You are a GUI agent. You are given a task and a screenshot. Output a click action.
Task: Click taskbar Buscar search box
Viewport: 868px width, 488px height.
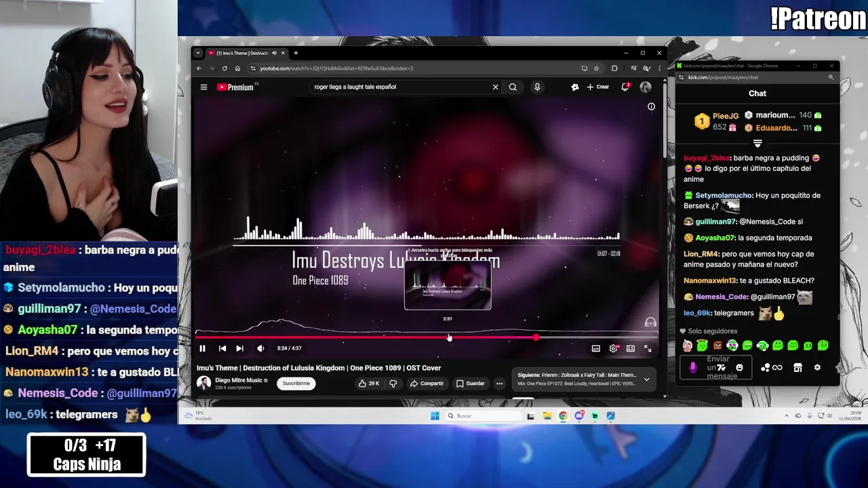[x=483, y=416]
